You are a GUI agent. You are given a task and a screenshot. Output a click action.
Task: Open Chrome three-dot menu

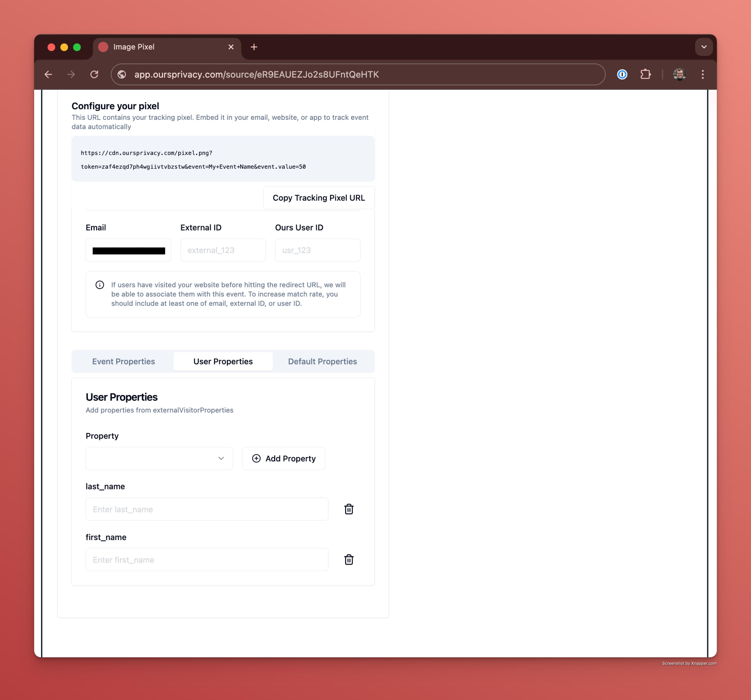click(703, 74)
